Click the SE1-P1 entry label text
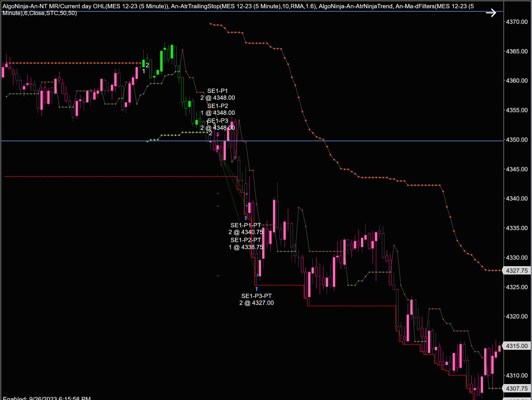Image resolution: width=532 pixels, height=400 pixels. tap(217, 91)
